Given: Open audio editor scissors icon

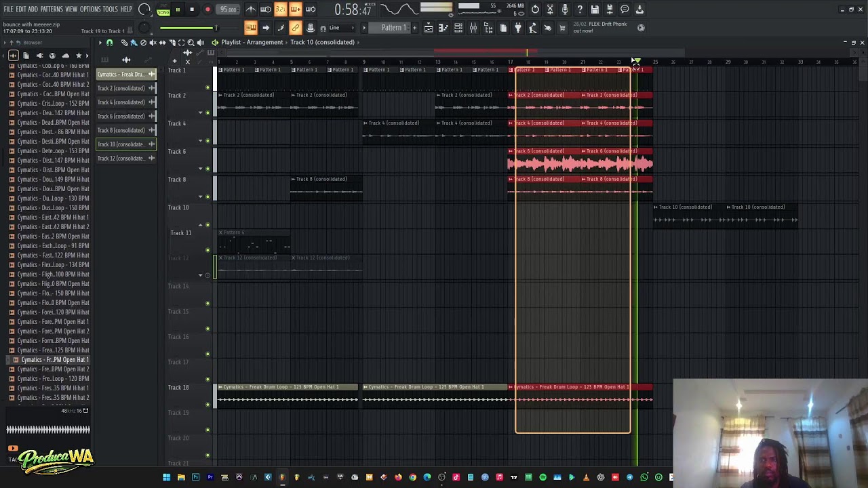Looking at the screenshot, I should point(550,9).
